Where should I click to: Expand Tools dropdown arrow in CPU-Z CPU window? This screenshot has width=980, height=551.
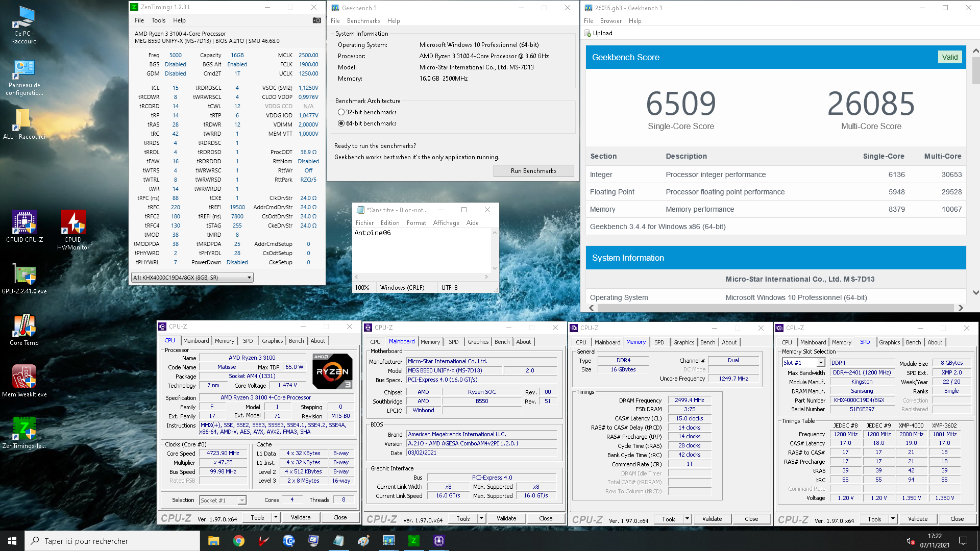click(276, 517)
